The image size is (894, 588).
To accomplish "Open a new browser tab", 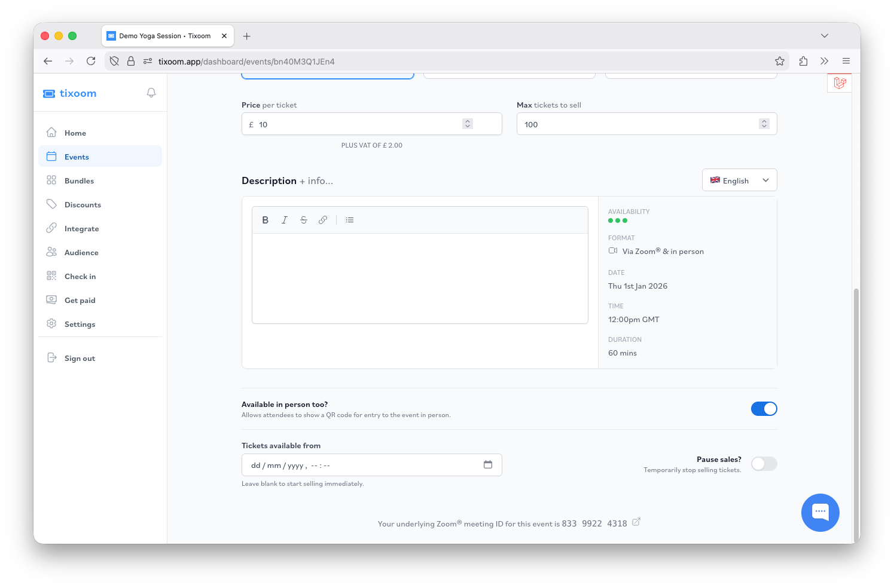I will (246, 36).
